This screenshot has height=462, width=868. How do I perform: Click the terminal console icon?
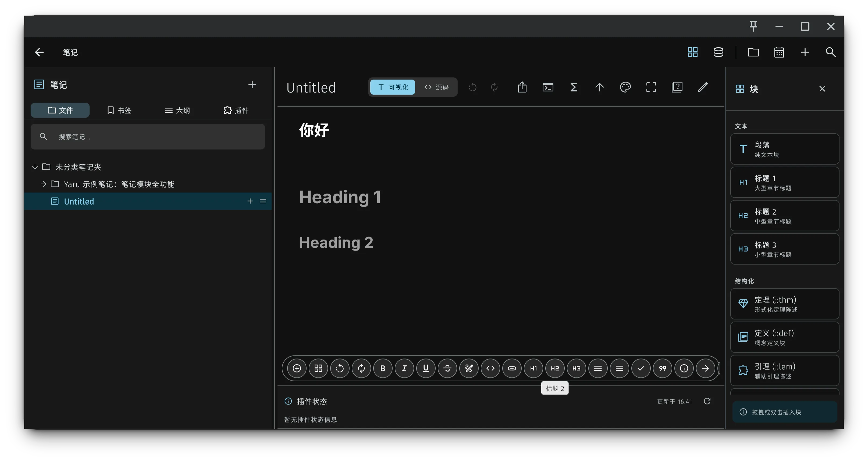tap(548, 87)
